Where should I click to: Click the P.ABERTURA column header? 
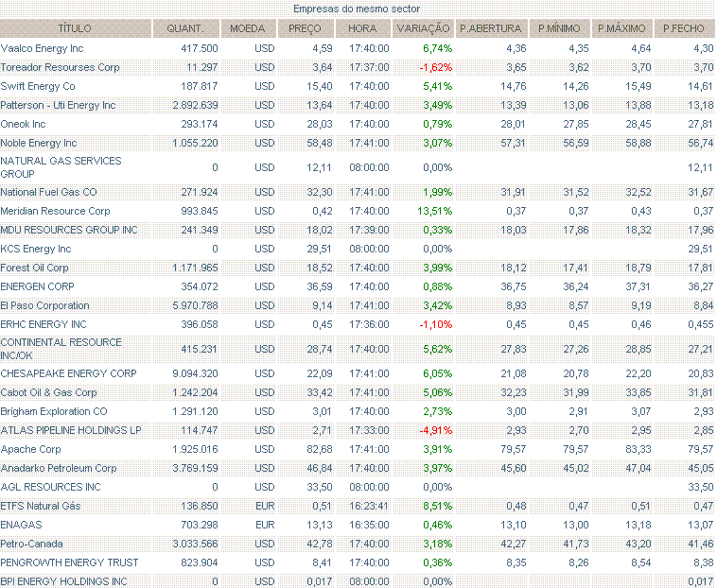coord(492,28)
